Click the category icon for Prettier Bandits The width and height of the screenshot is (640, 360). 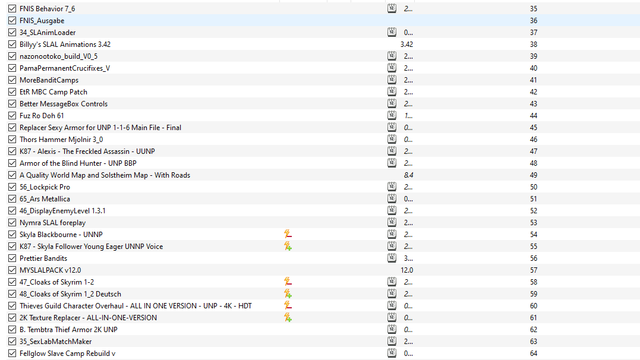tap(391, 258)
